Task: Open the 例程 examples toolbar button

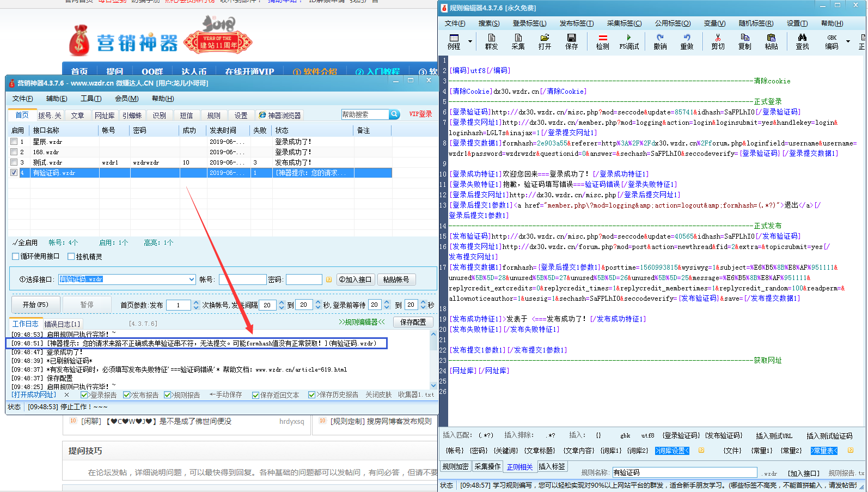Action: tap(454, 41)
